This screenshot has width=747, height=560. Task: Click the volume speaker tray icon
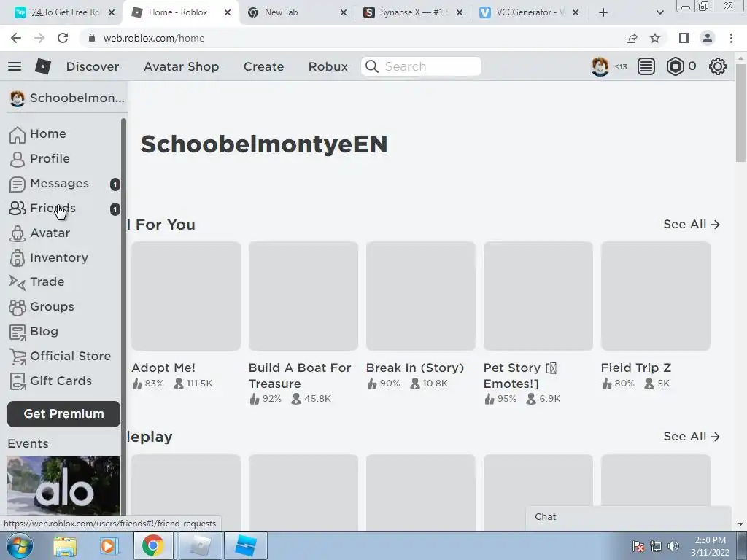[673, 546]
